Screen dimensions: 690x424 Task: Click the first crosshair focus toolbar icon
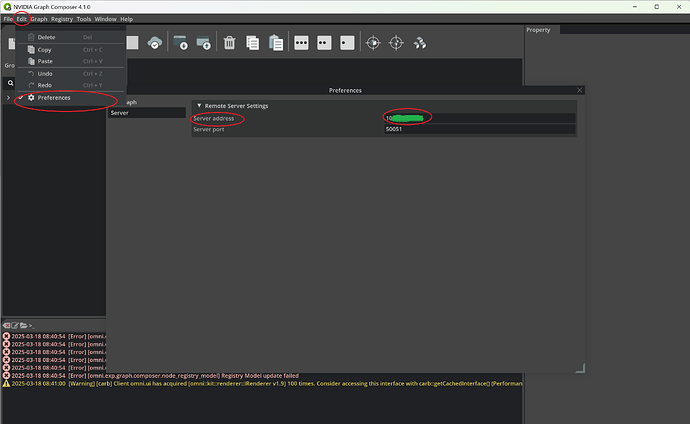tap(373, 43)
